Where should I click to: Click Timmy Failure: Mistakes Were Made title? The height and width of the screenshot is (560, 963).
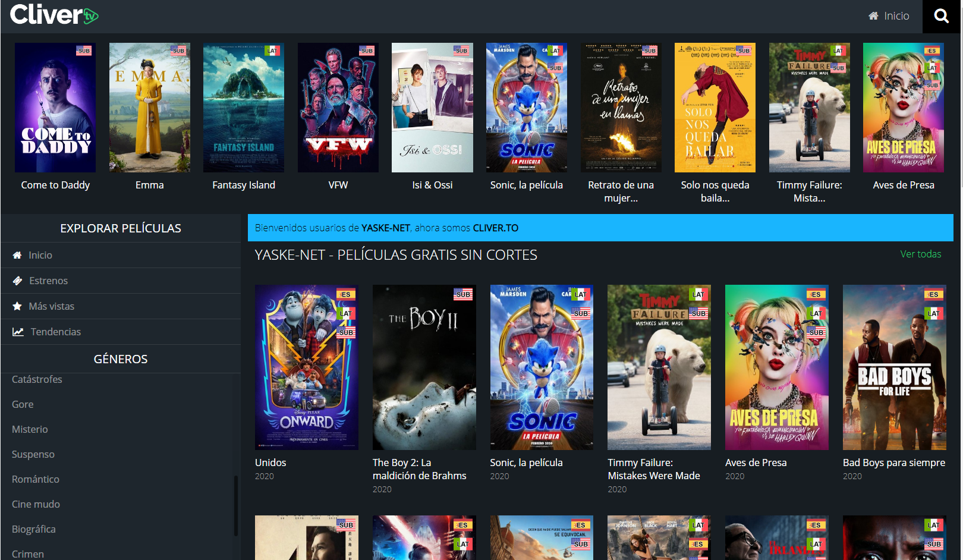pyautogui.click(x=654, y=469)
